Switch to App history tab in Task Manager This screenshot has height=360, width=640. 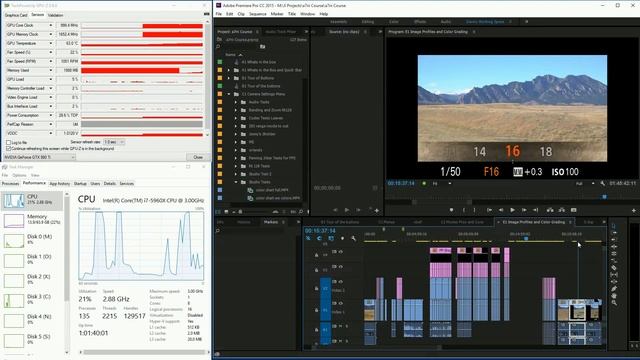(60, 184)
